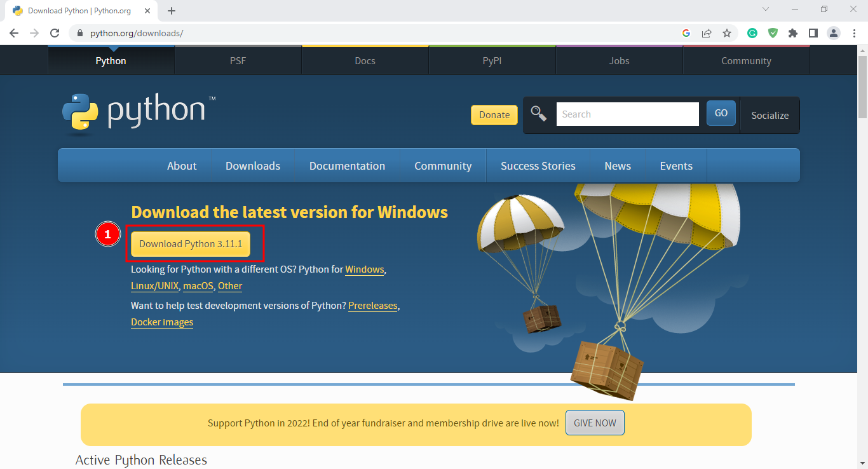Open the Windows download link
This screenshot has width=868, height=469.
click(365, 269)
